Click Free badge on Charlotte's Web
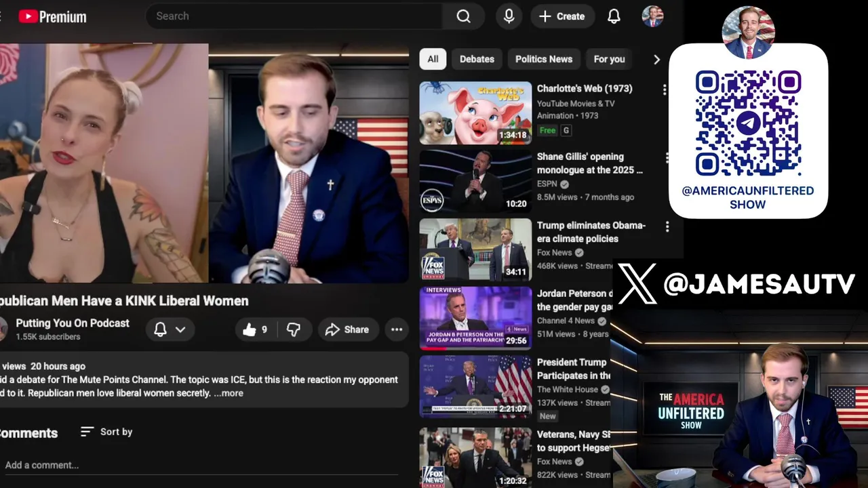Viewport: 868px width, 488px height. coord(547,131)
